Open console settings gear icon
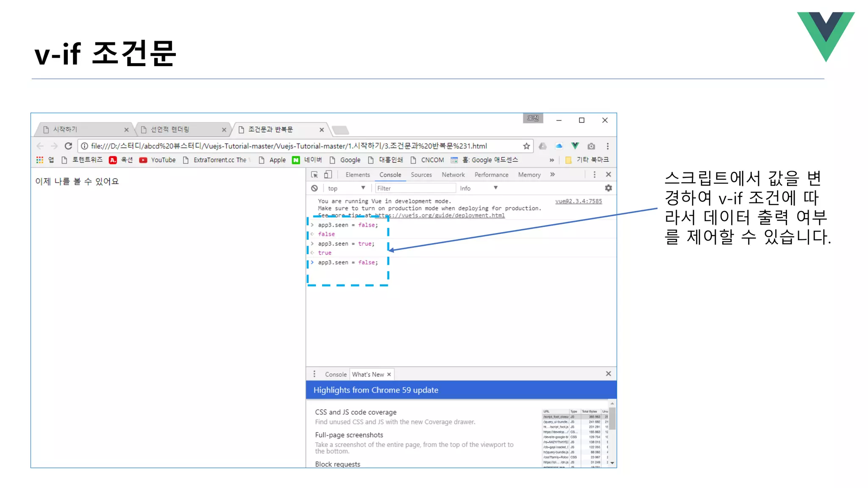Viewport: 868px width, 488px height. pyautogui.click(x=608, y=188)
